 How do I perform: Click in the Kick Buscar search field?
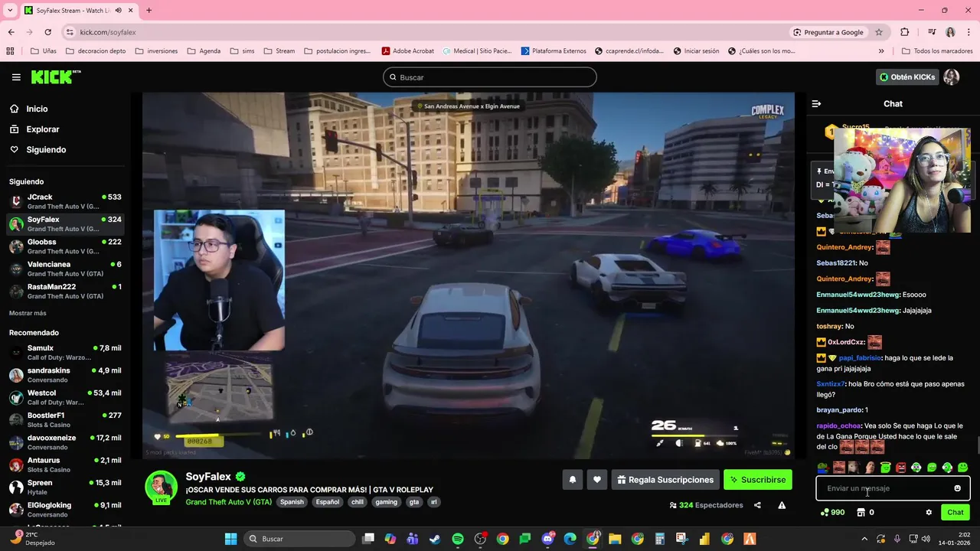[490, 77]
